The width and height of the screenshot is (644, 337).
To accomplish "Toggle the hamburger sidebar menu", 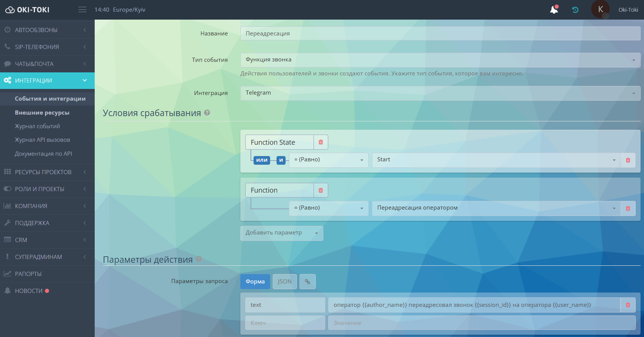I will tap(82, 10).
